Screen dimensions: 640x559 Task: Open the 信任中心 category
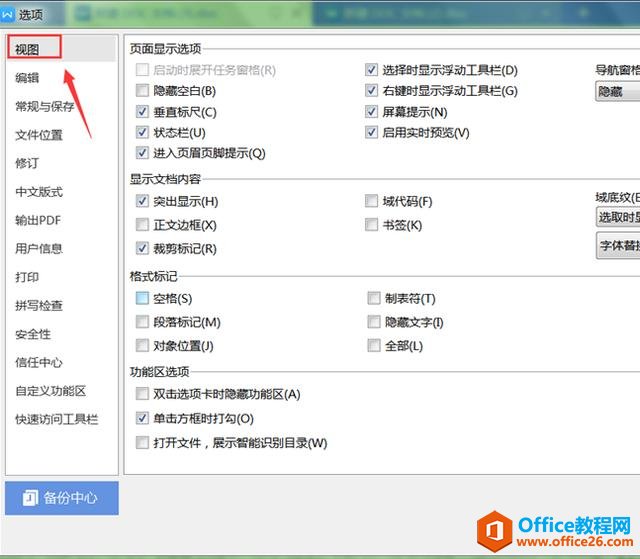click(x=39, y=362)
